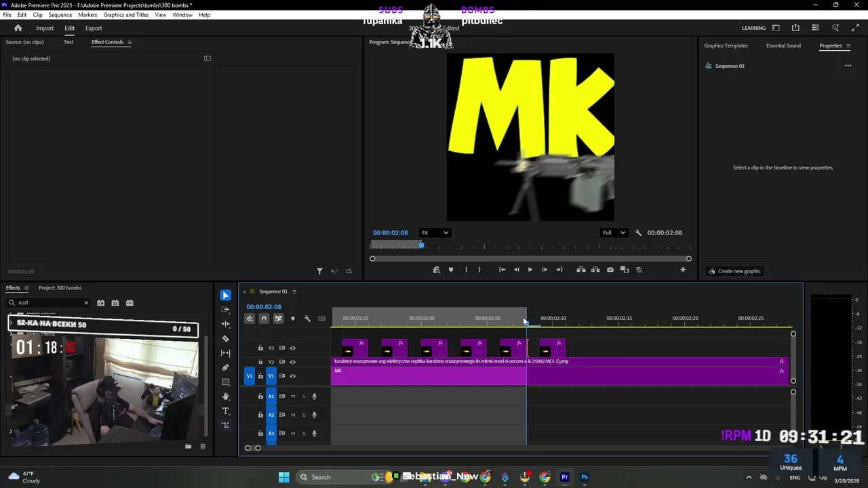Click the Comparison View icon
Image resolution: width=868 pixels, height=488 pixels.
click(x=625, y=270)
